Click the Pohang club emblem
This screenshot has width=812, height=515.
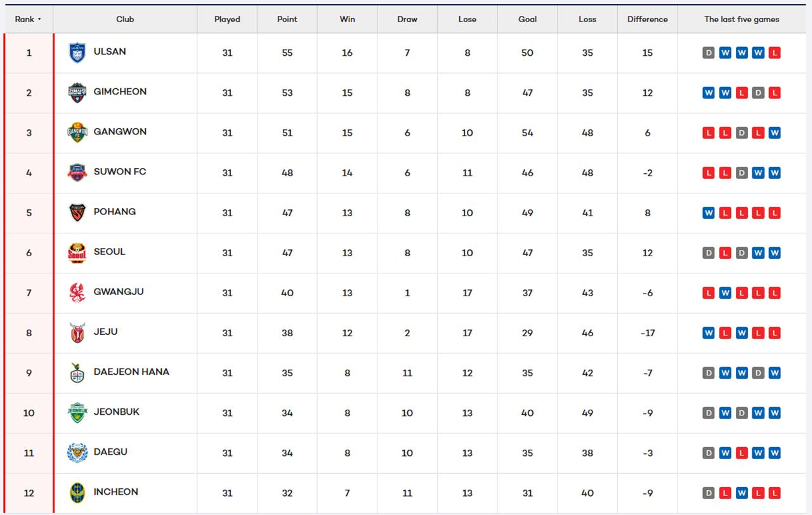click(77, 212)
